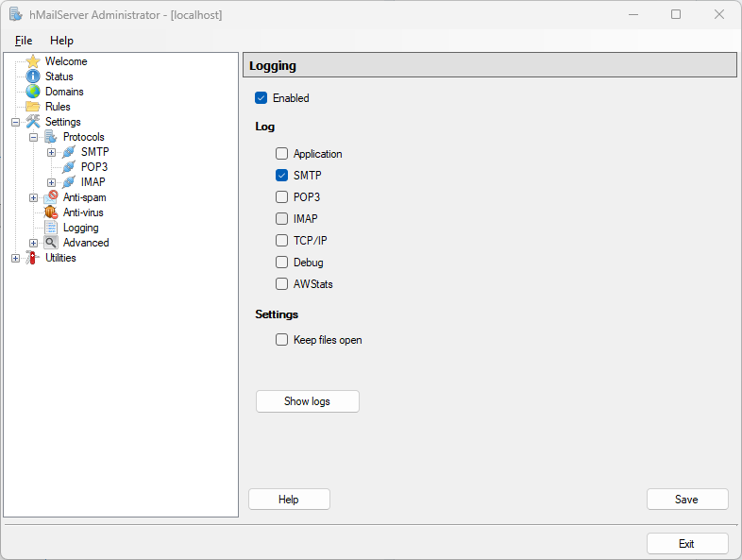This screenshot has width=742, height=560.
Task: Check the Keep files open option
Action: [281, 340]
